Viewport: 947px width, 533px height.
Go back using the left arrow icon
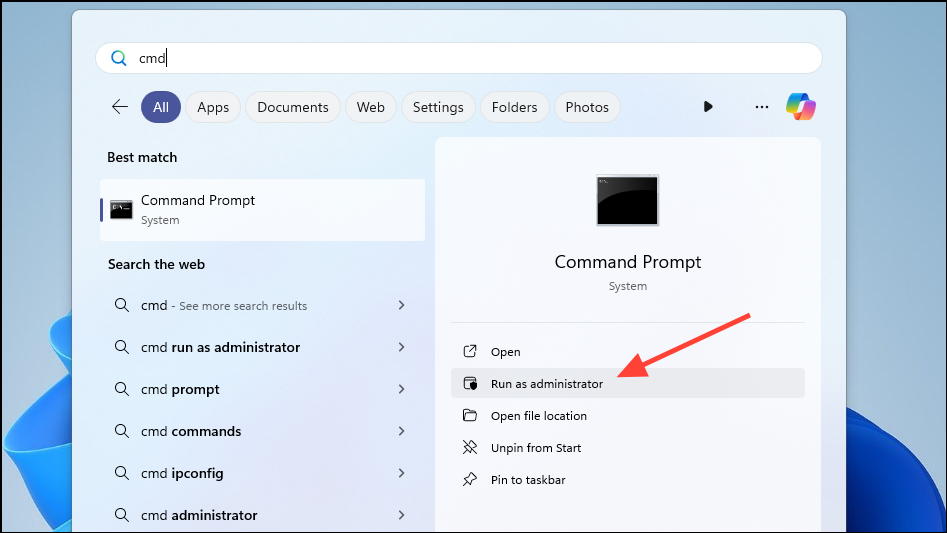(120, 107)
